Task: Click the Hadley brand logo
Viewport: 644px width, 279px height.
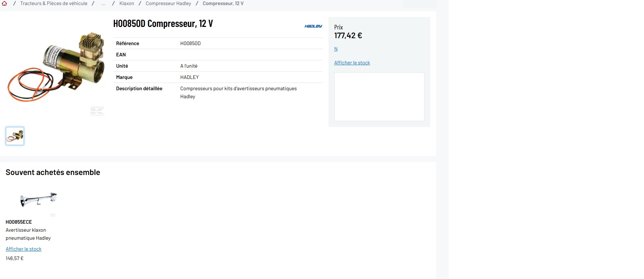Action: click(313, 26)
